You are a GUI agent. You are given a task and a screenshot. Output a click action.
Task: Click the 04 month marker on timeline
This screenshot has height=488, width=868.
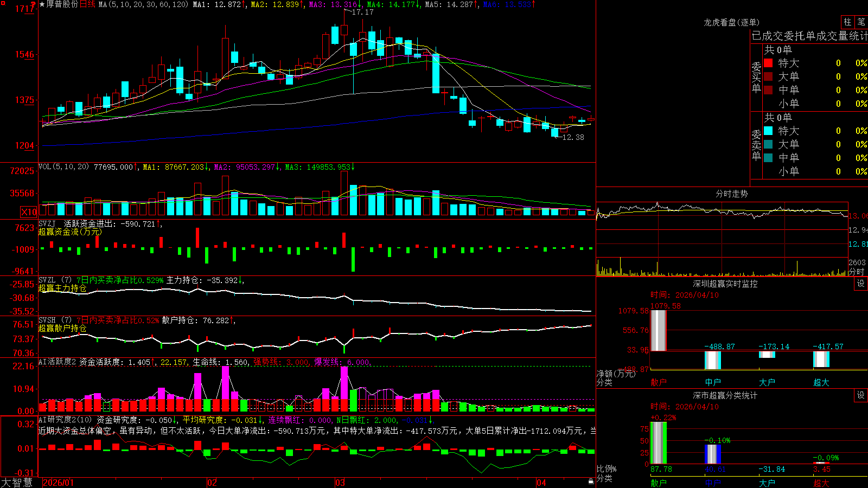[541, 483]
